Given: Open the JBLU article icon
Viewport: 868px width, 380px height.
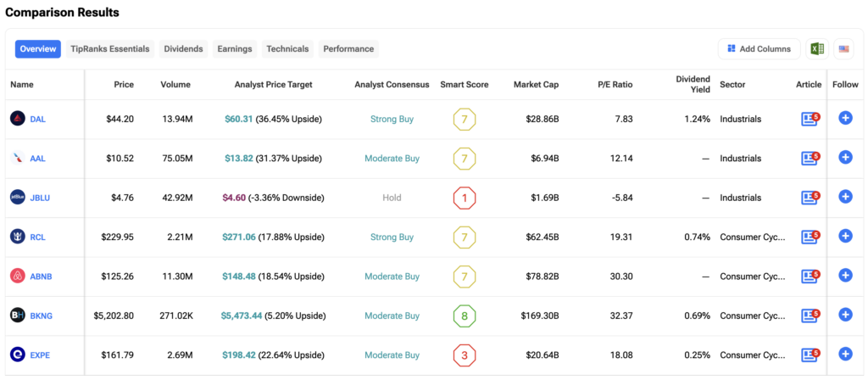Looking at the screenshot, I should [x=810, y=197].
